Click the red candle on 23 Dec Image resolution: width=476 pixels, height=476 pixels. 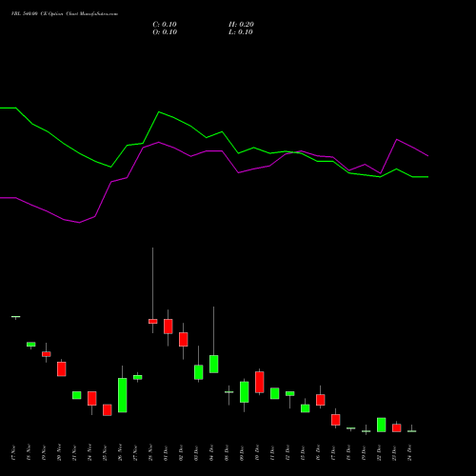397,427
